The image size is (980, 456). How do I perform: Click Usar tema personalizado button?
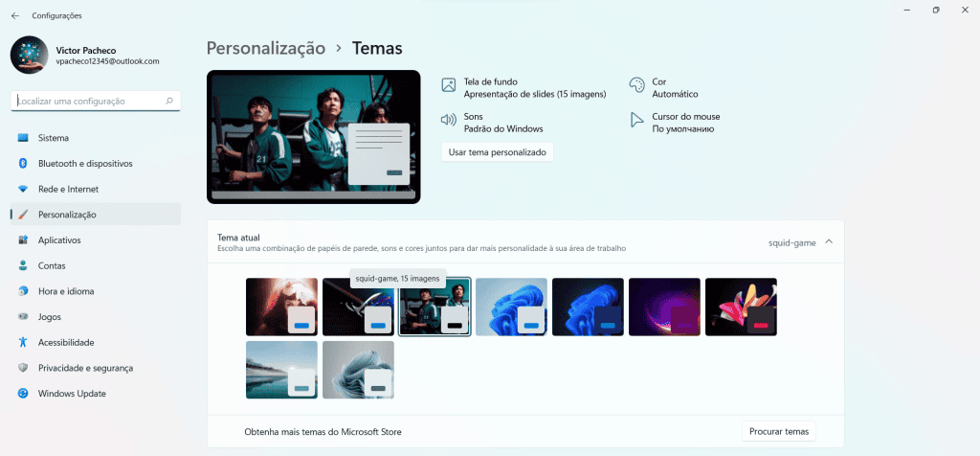[x=497, y=152]
